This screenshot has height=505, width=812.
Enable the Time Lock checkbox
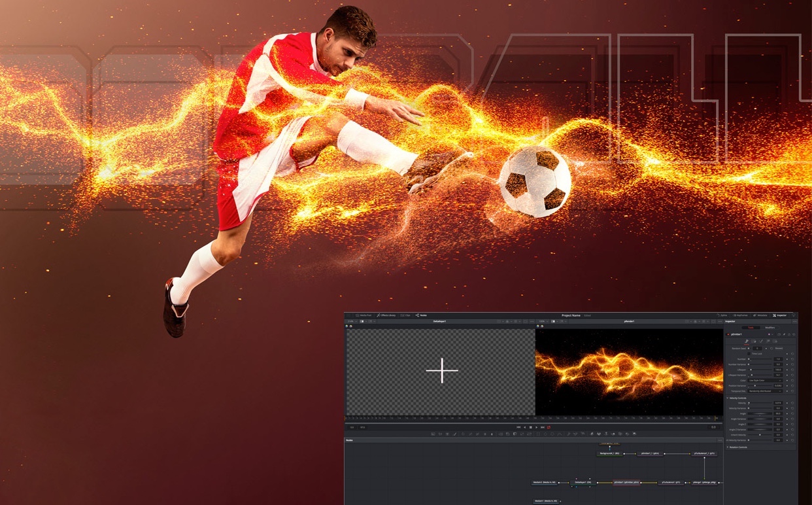click(749, 353)
